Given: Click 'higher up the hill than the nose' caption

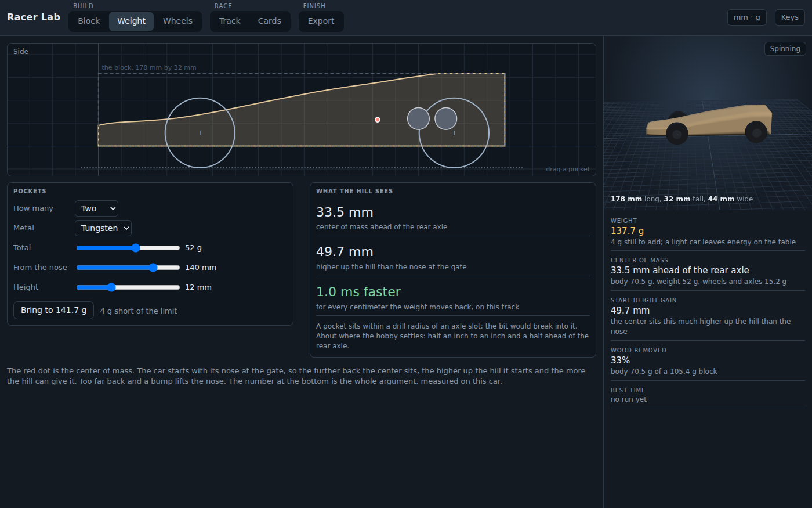Looking at the screenshot, I should 391,267.
